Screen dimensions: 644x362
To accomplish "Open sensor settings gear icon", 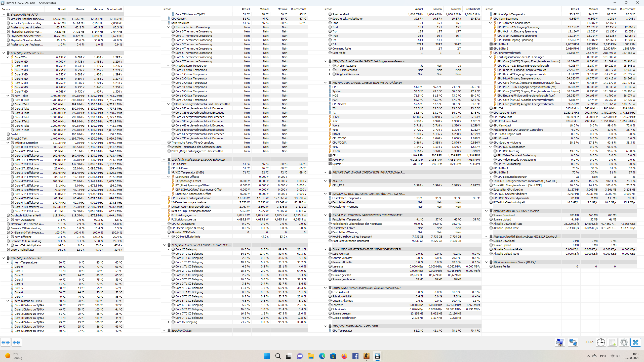I will [624, 342].
